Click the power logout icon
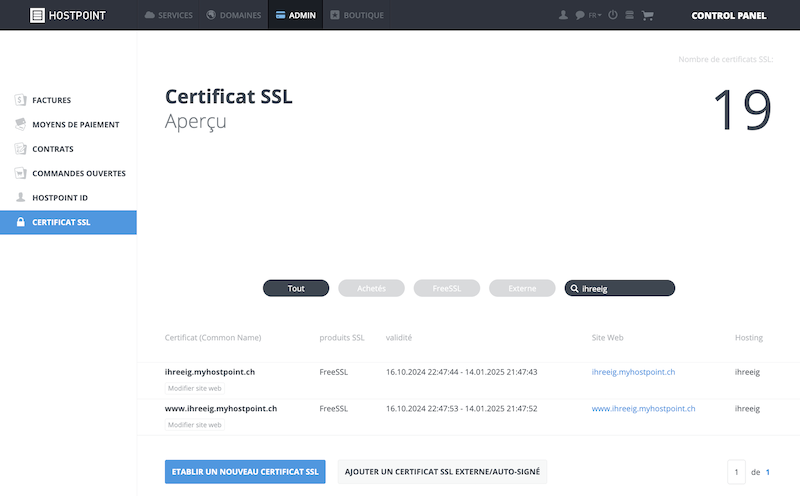This screenshot has height=496, width=800. (613, 15)
